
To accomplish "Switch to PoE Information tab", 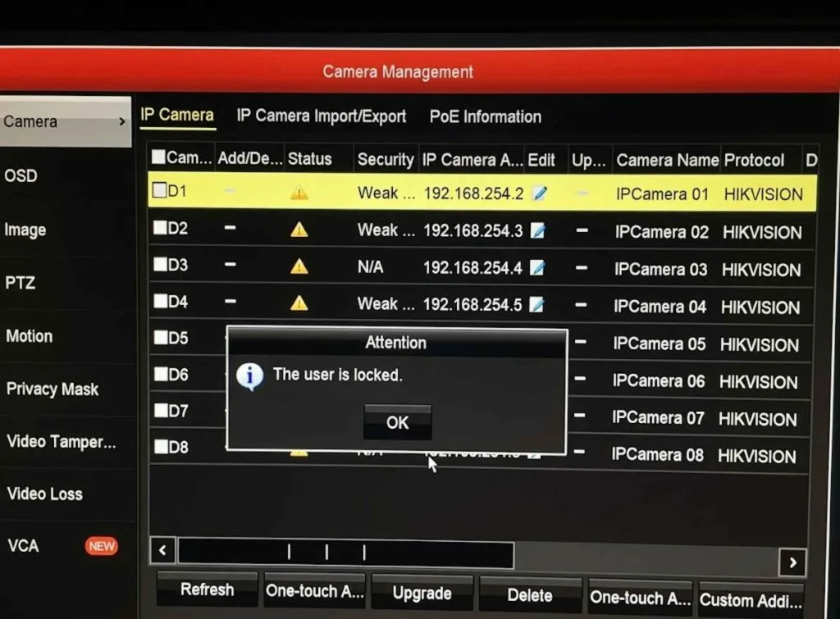I will point(486,116).
